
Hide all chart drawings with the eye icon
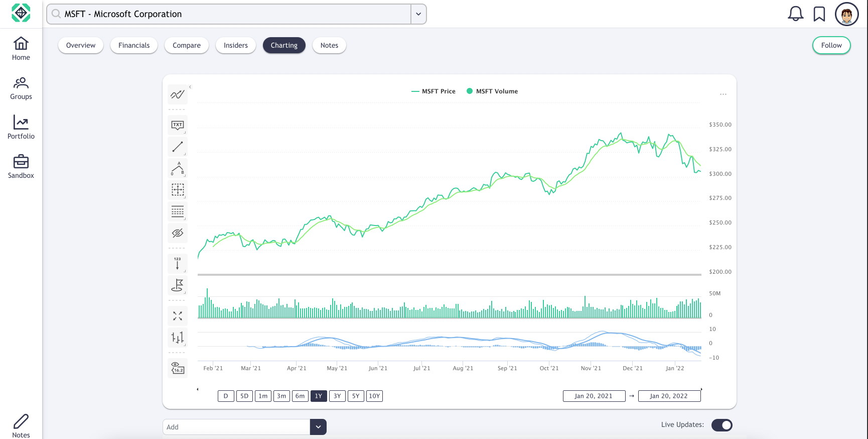coord(177,233)
